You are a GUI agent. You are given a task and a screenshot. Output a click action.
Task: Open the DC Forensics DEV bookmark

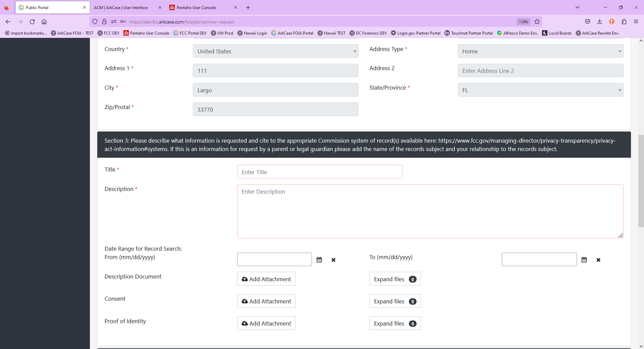368,33
